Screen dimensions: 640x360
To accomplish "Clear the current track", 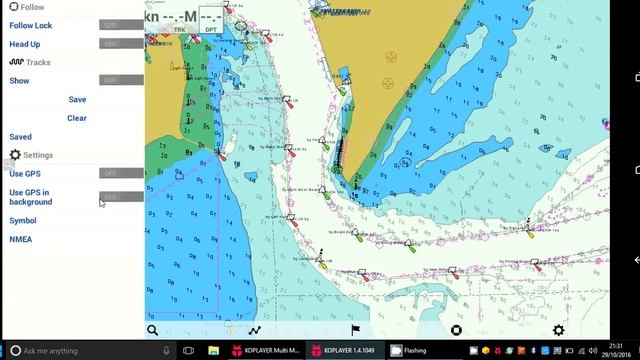I will pyautogui.click(x=77, y=118).
